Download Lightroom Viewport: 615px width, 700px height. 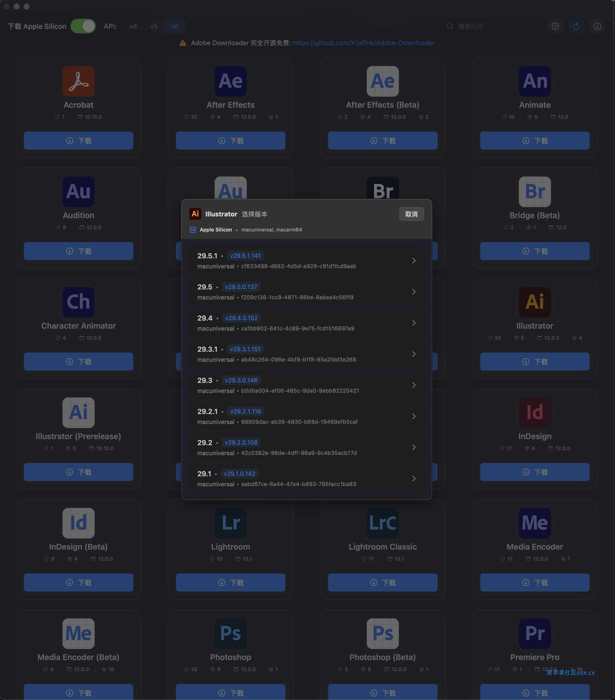(x=230, y=582)
